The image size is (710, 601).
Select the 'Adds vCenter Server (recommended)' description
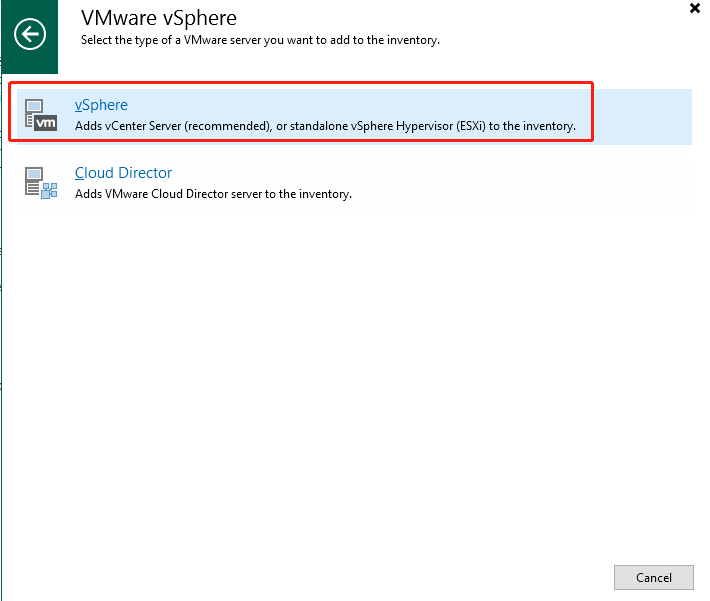(x=325, y=126)
